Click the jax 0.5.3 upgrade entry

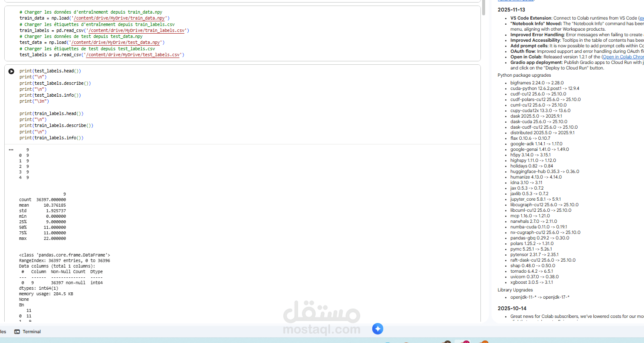point(527,188)
